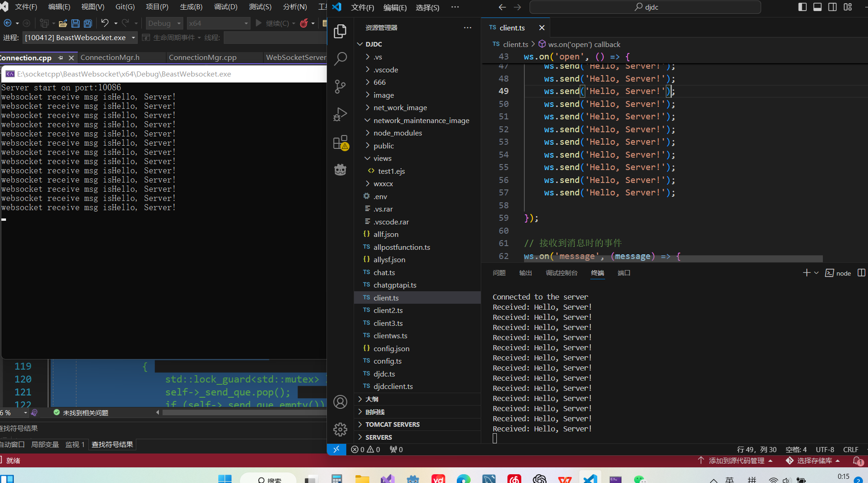Image resolution: width=868 pixels, height=483 pixels.
Task: Open process dropdown BeastWebsocket.exe
Action: click(80, 37)
